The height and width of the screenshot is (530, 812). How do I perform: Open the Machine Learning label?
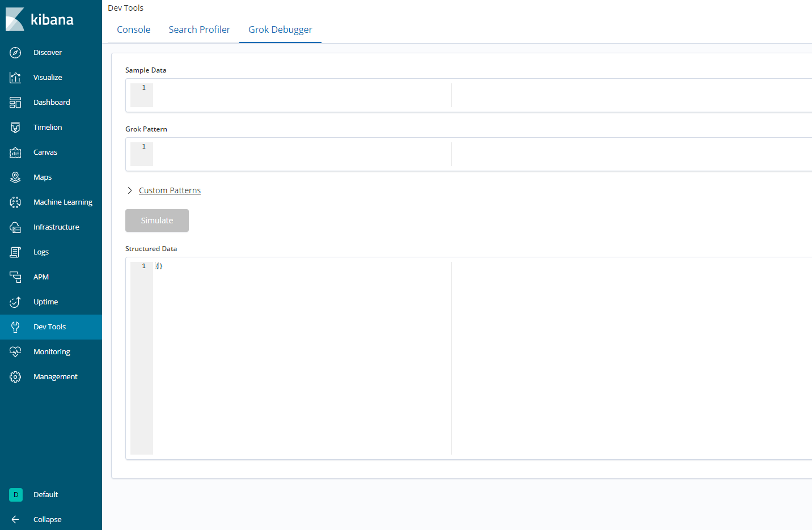pos(63,202)
